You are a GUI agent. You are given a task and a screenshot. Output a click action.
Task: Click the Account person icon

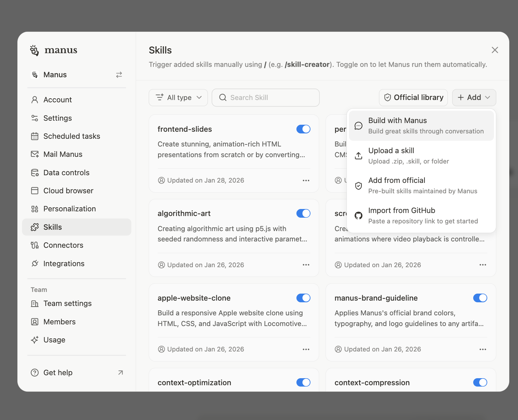point(35,100)
